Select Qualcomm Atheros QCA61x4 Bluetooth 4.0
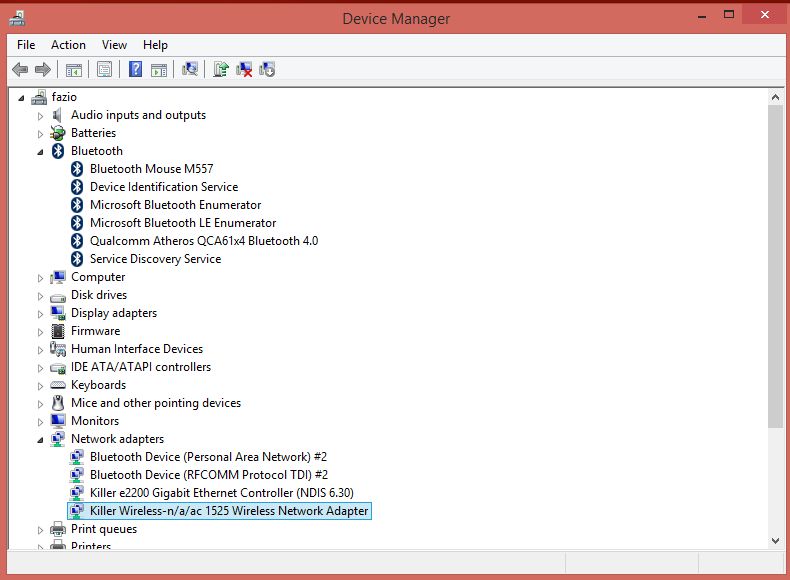Viewport: 790px width, 580px height. 204,241
